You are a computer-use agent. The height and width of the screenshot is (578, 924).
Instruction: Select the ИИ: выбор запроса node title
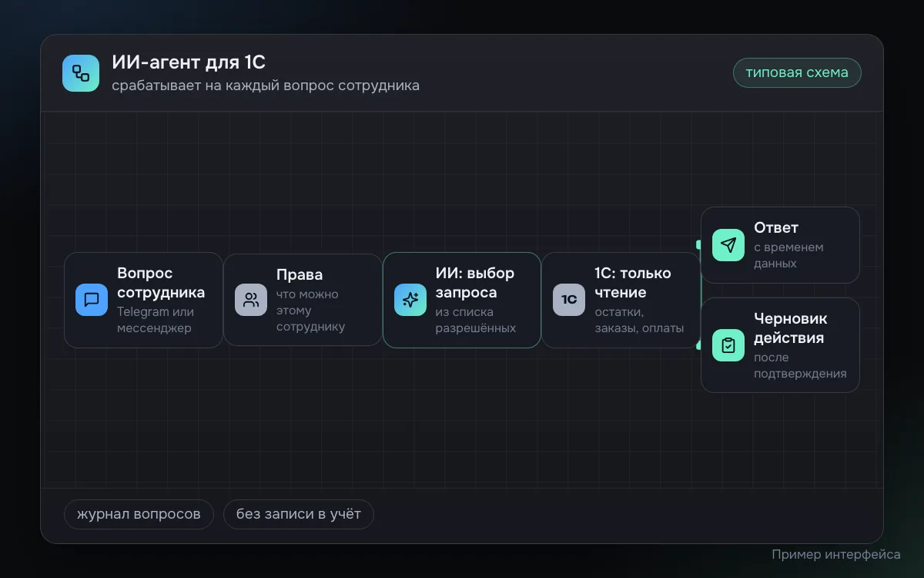(475, 283)
